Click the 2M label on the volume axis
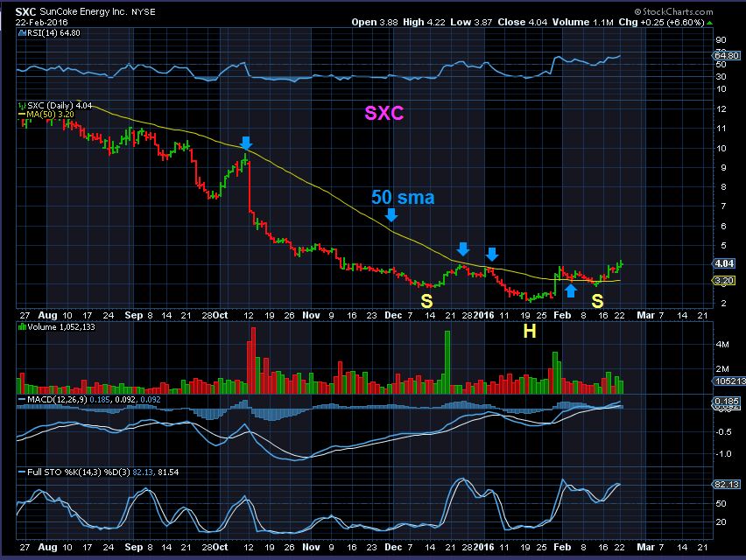This screenshot has width=746, height=560. (x=722, y=369)
